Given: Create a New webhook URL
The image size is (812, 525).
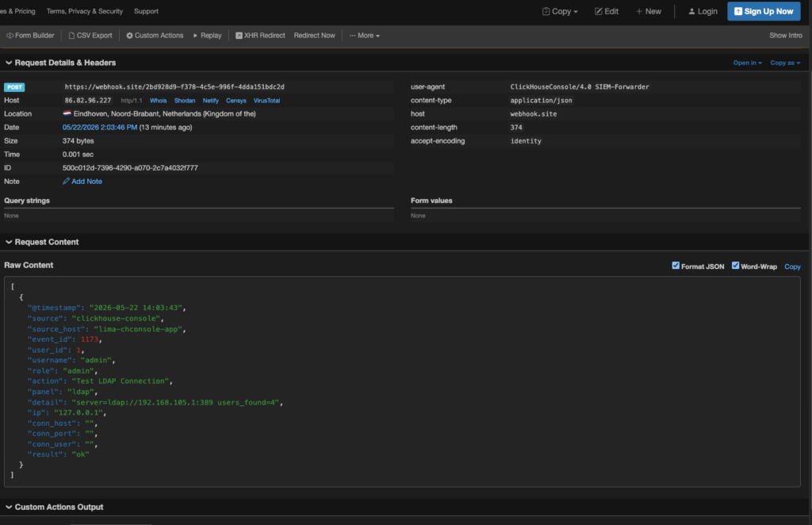Looking at the screenshot, I should [x=649, y=11].
